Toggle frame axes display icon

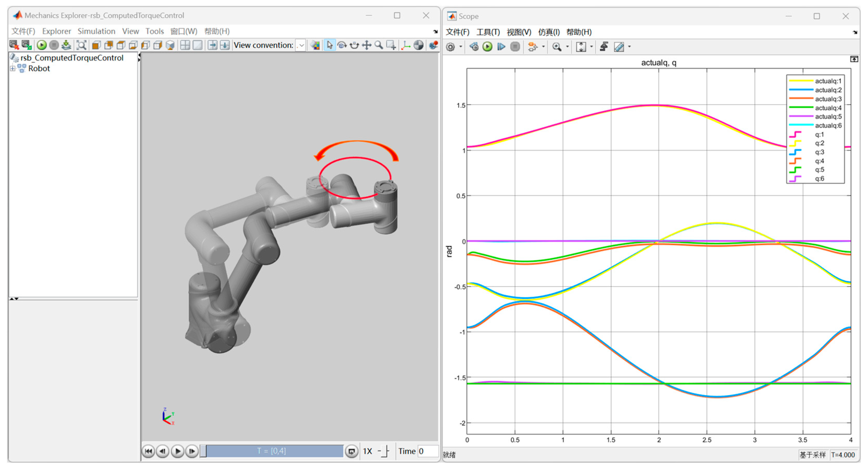[406, 45]
